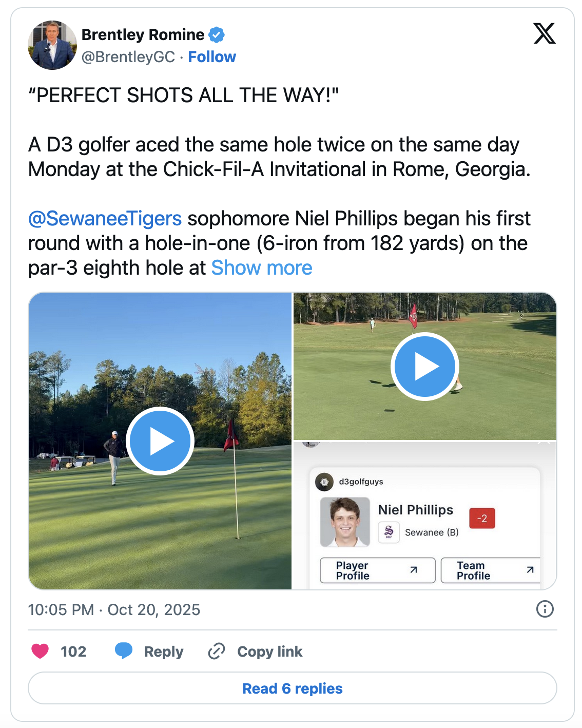Open the tweet info icon
This screenshot has height=728, width=582.
tap(545, 609)
